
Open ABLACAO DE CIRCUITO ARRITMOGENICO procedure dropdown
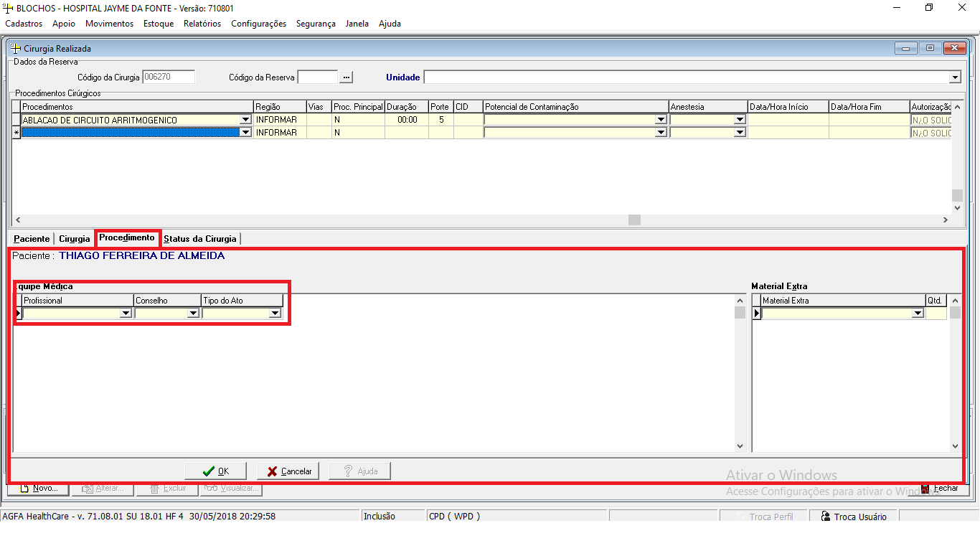245,121
